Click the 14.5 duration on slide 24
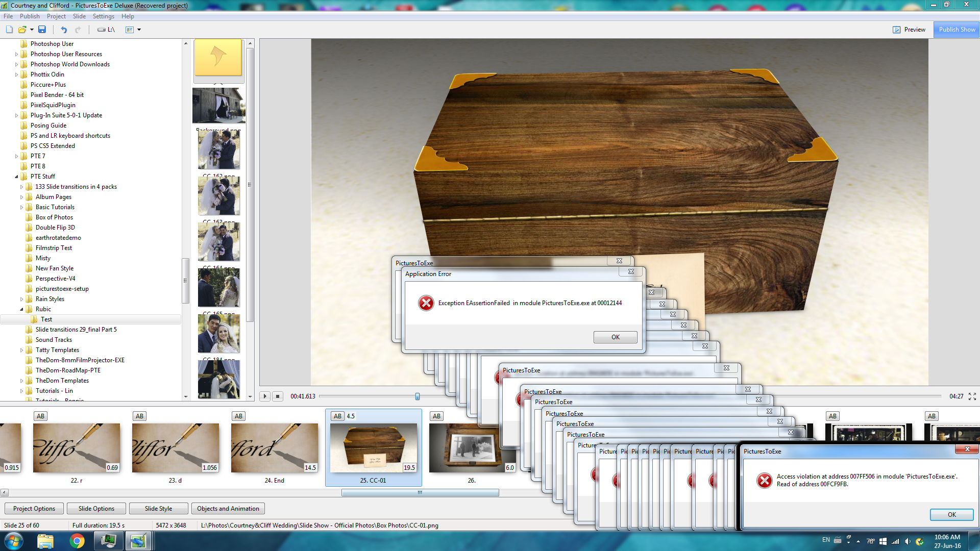The image size is (980, 551). [310, 468]
